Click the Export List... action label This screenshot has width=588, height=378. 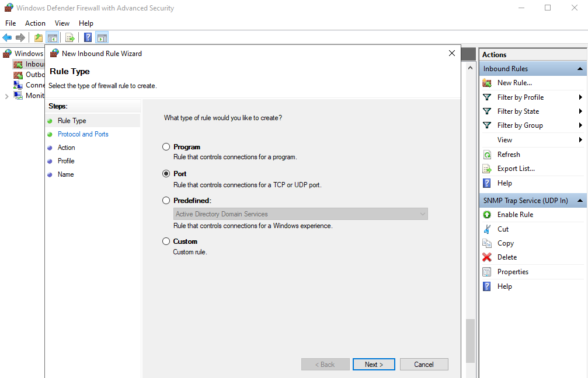516,169
